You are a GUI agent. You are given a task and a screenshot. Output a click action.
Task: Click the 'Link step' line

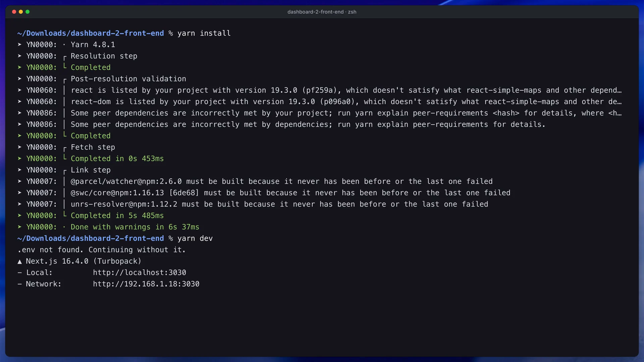pyautogui.click(x=91, y=170)
